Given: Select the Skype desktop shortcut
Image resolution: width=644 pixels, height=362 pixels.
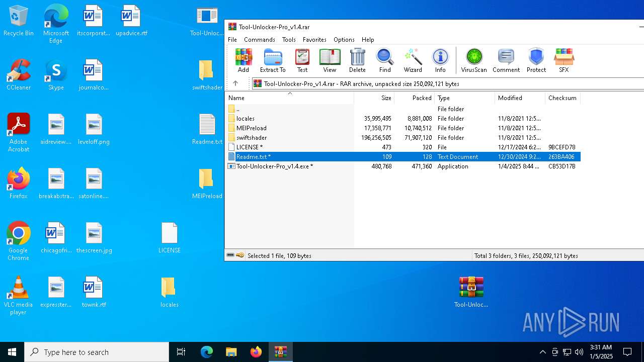Looking at the screenshot, I should (56, 74).
